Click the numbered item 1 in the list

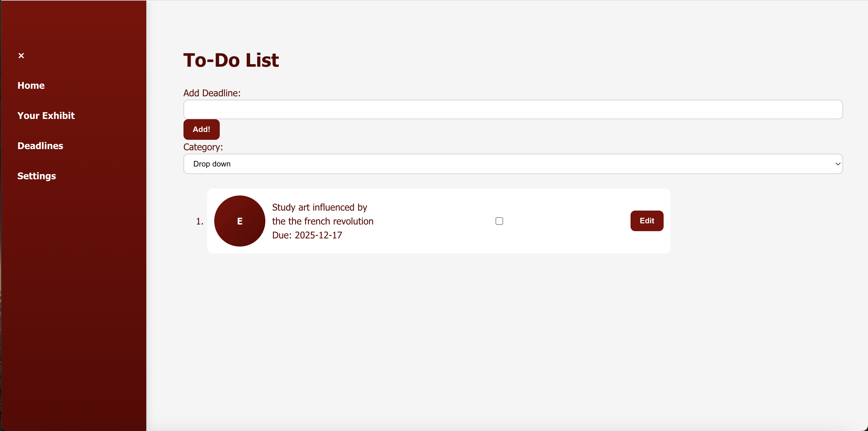pyautogui.click(x=199, y=221)
